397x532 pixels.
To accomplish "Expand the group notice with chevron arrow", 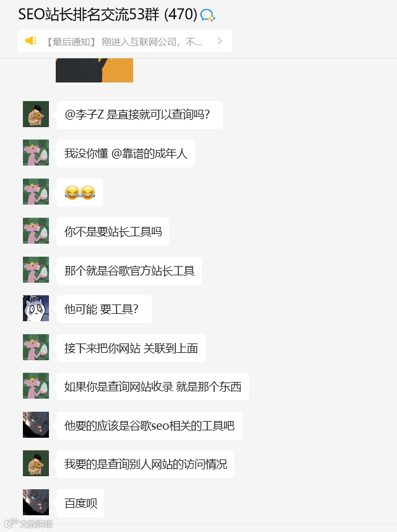I will pos(220,41).
